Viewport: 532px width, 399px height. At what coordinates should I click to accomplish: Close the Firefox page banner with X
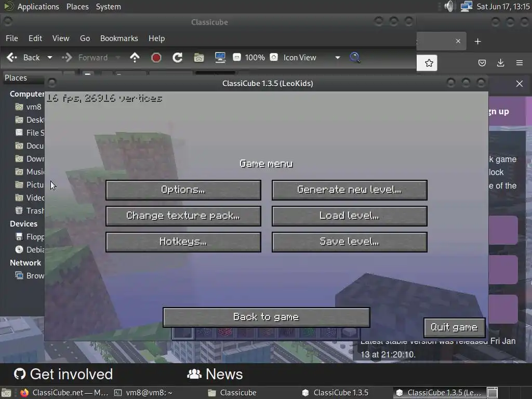click(520, 84)
